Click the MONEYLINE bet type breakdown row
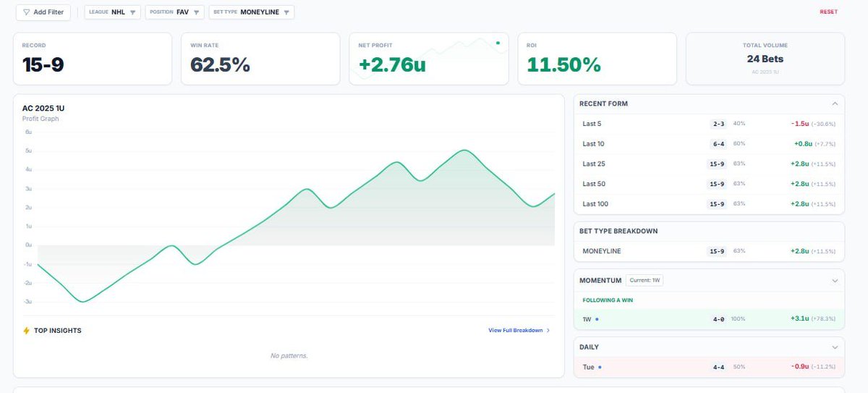 709,251
